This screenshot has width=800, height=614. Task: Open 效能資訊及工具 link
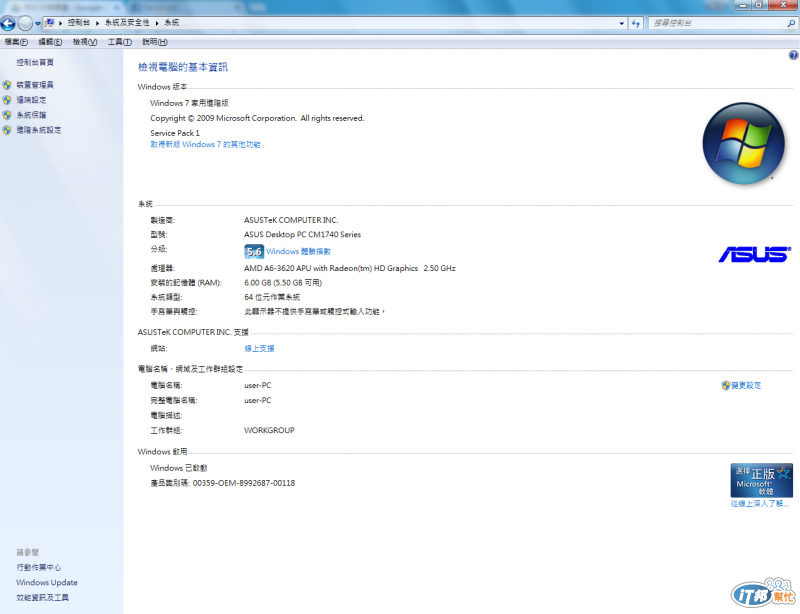42,597
